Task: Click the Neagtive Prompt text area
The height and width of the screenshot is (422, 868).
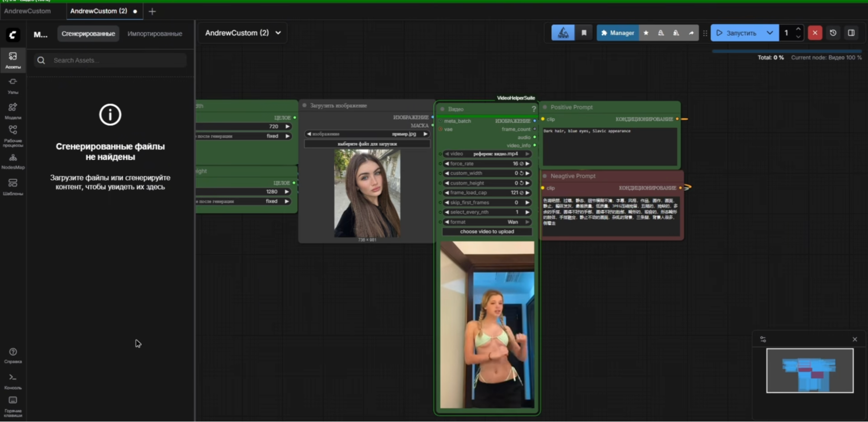Action: coord(611,216)
